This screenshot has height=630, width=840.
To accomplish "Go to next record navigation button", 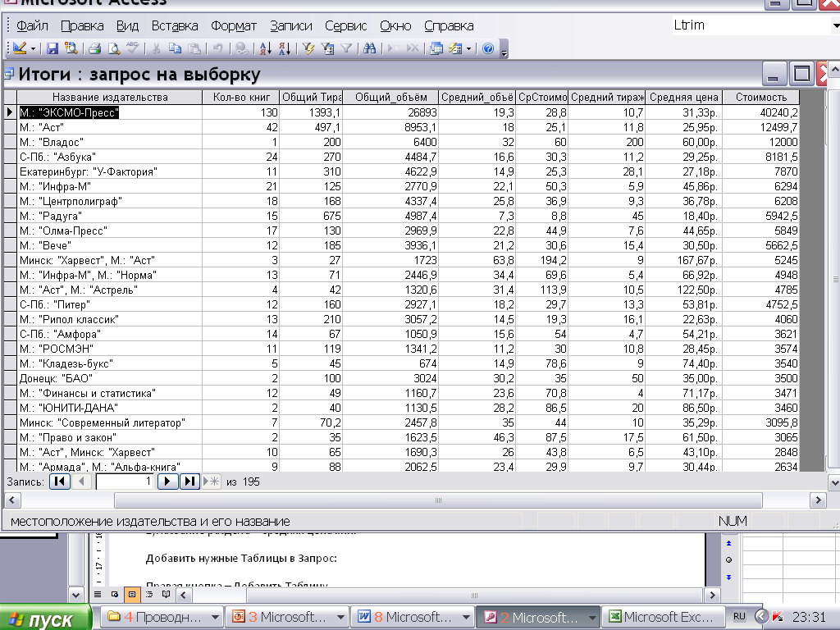I will tap(167, 481).
